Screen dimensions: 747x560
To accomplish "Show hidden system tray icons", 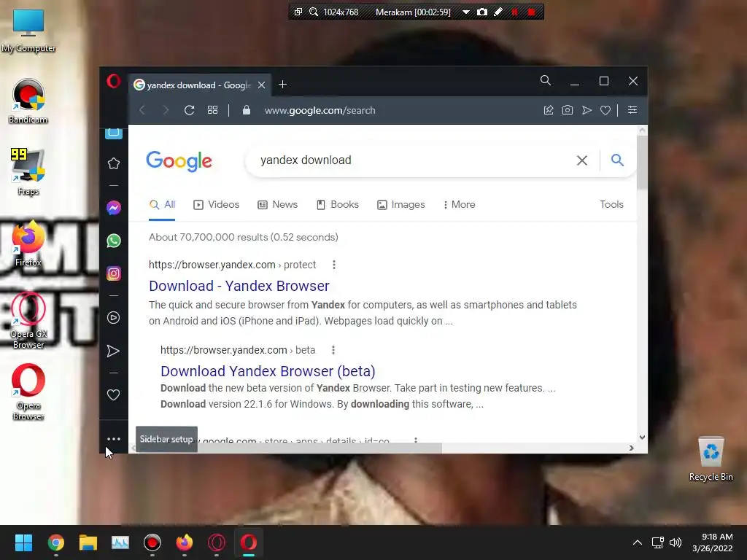I will pyautogui.click(x=637, y=542).
